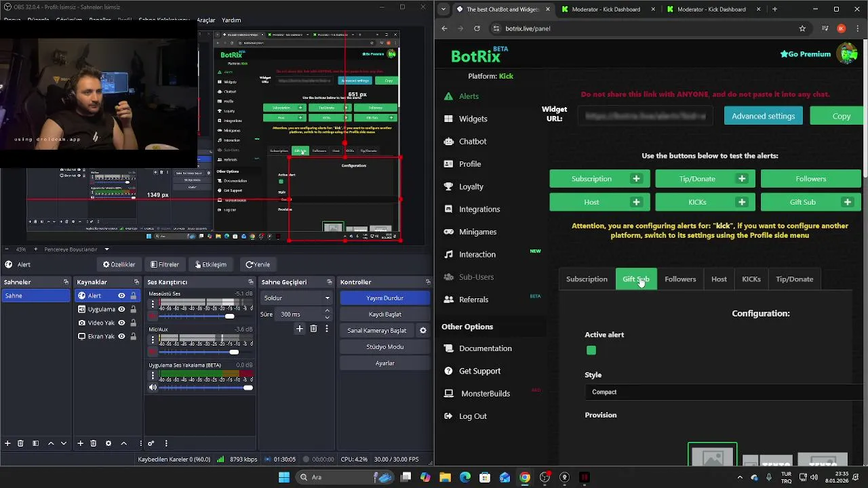Toggle lock on Uygulama source
Image resolution: width=868 pixels, height=488 pixels.
click(x=133, y=309)
